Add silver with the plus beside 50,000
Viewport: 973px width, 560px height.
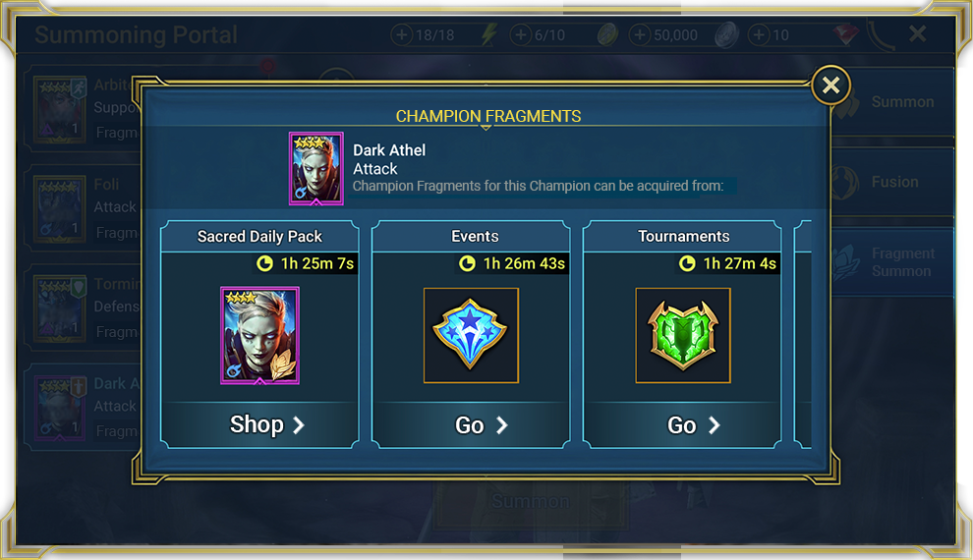click(640, 34)
